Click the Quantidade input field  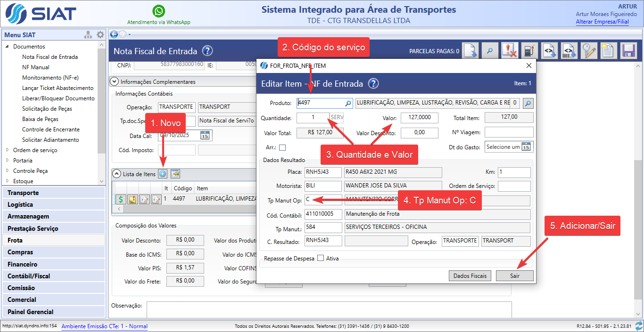point(313,118)
